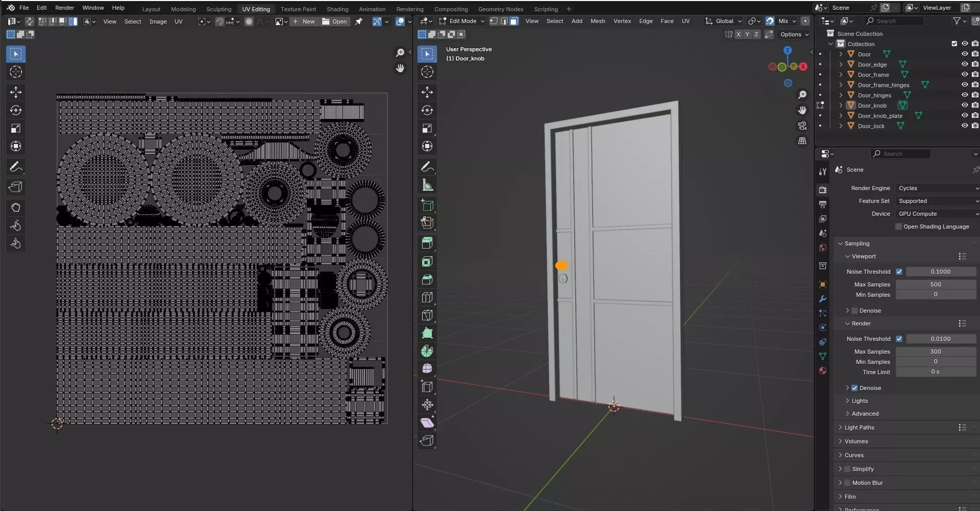980x511 pixels.
Task: Open the Modifiers properties tab
Action: tap(823, 299)
